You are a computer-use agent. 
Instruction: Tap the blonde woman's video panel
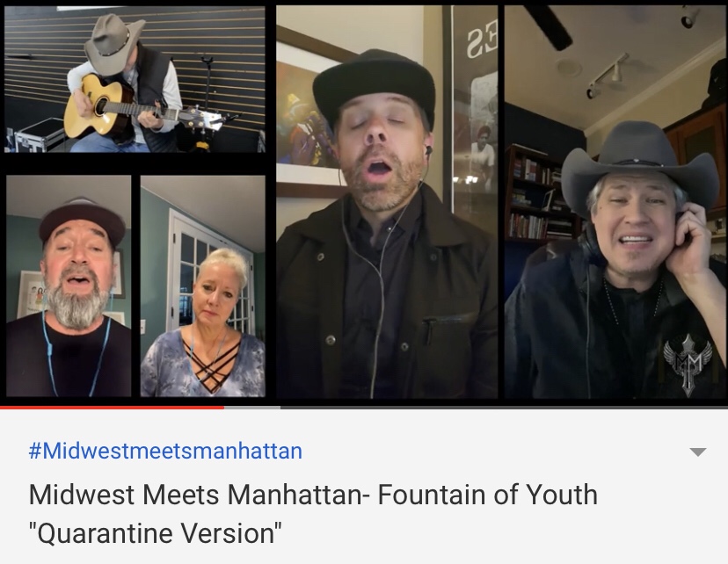[x=203, y=286]
